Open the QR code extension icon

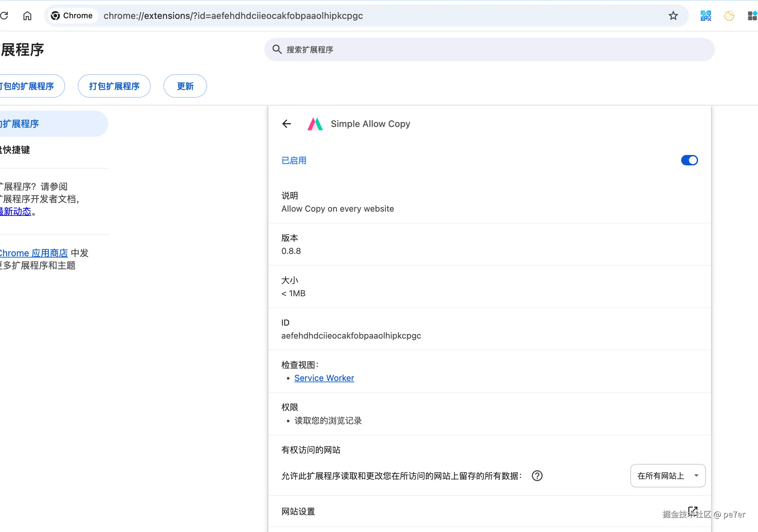pos(706,16)
